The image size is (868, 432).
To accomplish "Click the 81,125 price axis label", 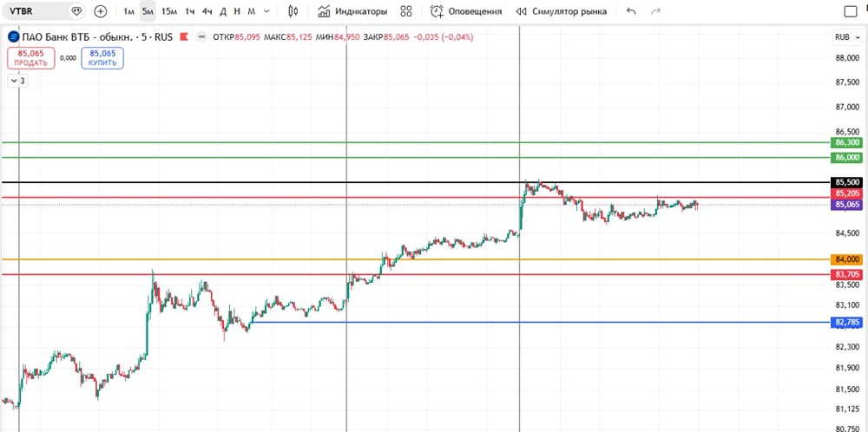I will (x=848, y=409).
